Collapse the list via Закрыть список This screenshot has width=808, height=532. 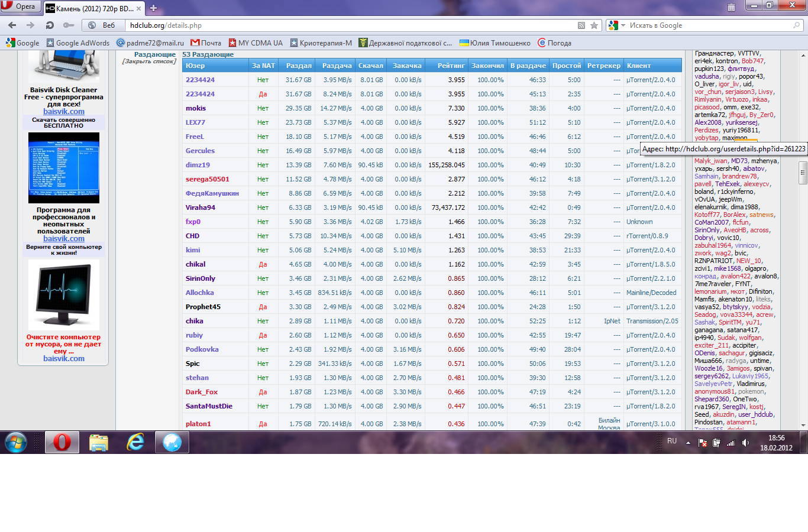coord(149,61)
